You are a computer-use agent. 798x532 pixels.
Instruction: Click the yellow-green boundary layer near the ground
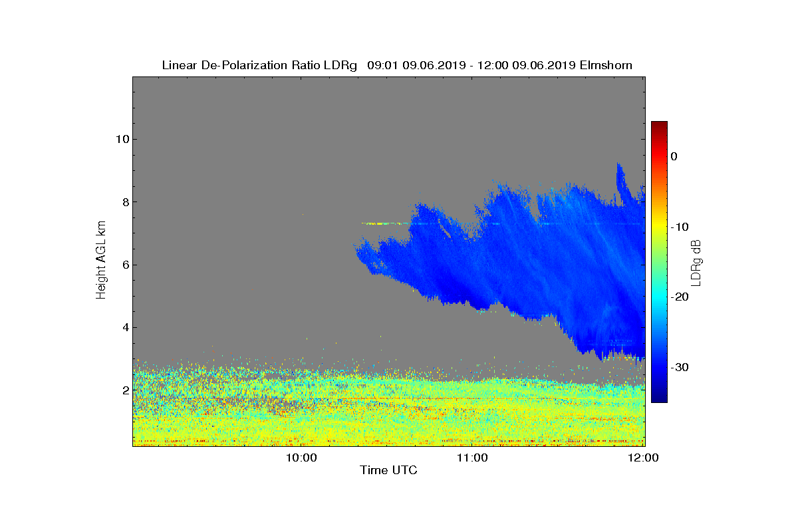pos(389,412)
